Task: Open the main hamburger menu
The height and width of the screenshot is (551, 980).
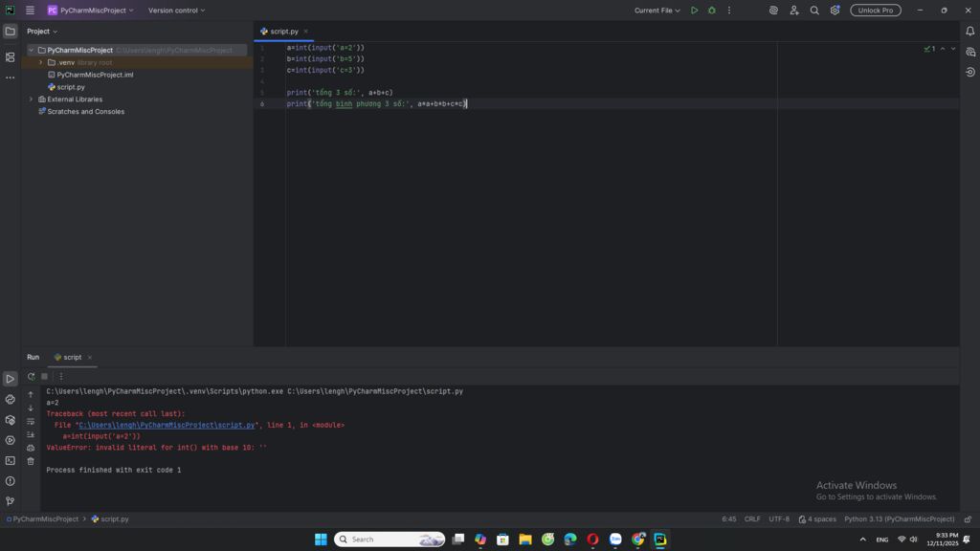Action: (30, 11)
